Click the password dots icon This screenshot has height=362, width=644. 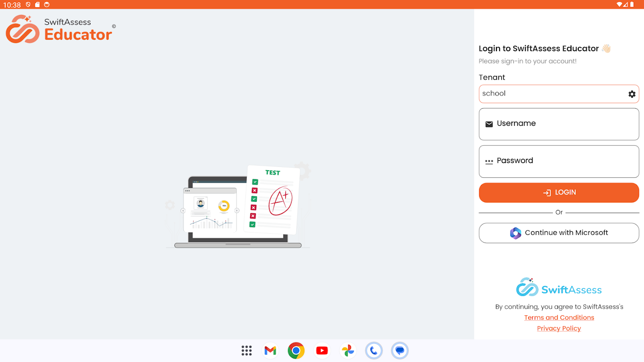click(x=489, y=162)
